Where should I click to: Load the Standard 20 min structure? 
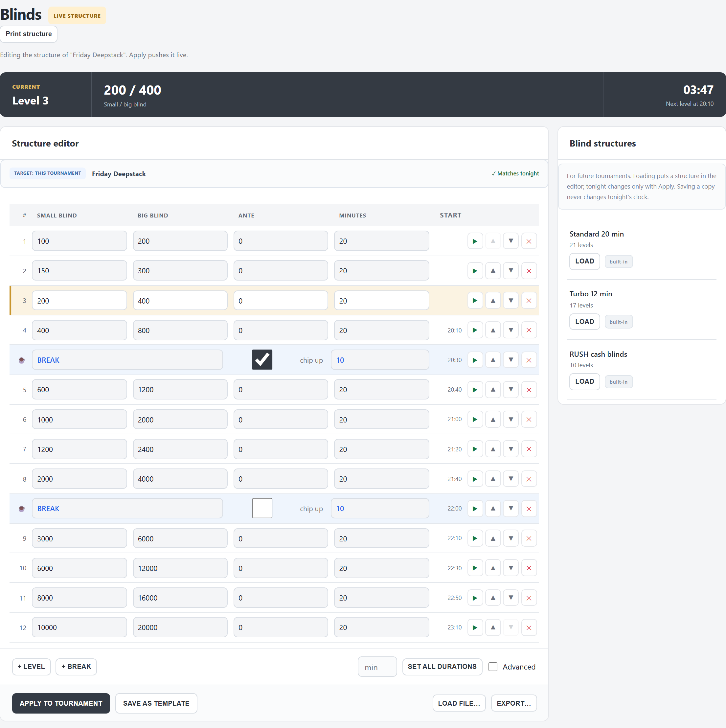[x=584, y=261]
